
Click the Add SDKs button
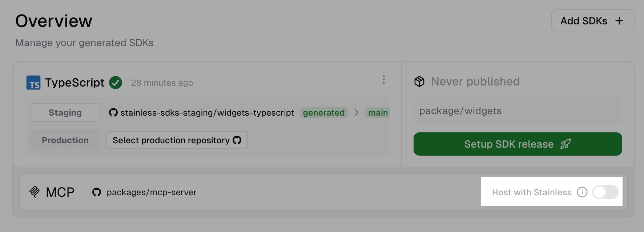tap(592, 21)
